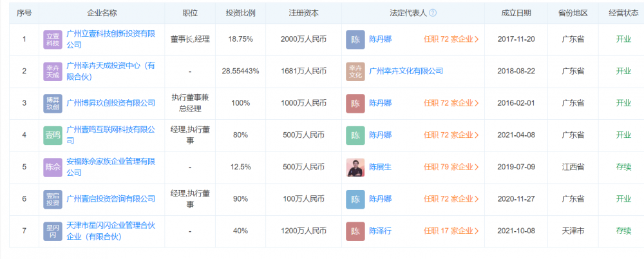Open 陈泽行 representative profile link
The image size is (644, 259).
pyautogui.click(x=380, y=231)
